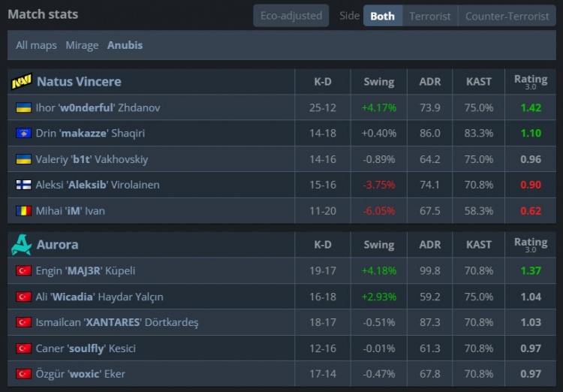This screenshot has height=392, width=563.
Task: Open Ihor 'w0nderful' Zhdanov player profile
Action: pyautogui.click(x=98, y=108)
